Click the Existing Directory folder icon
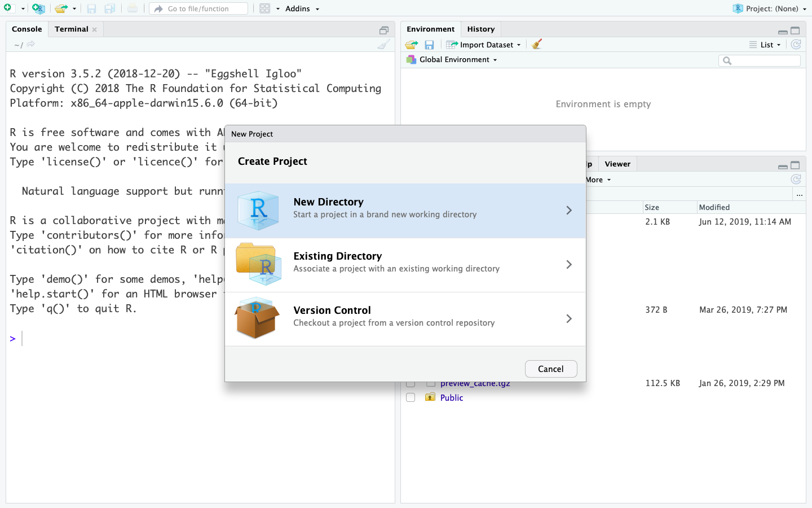Viewport: 812px width, 508px height. pyautogui.click(x=258, y=264)
